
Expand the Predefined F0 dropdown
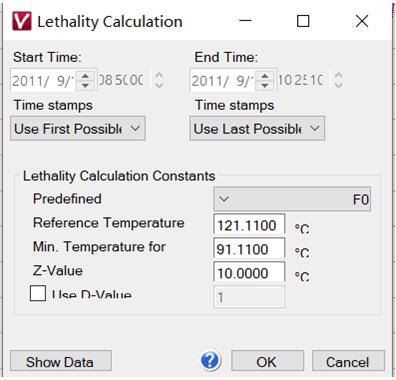[x=292, y=199]
